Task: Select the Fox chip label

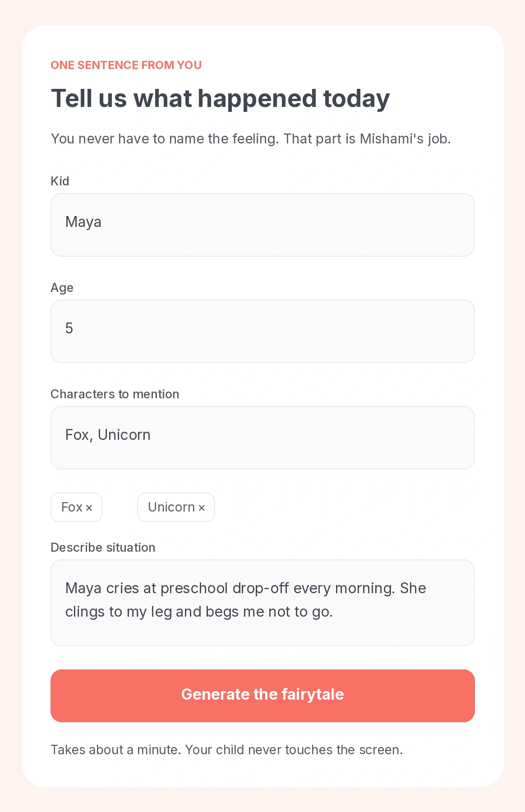Action: [72, 507]
